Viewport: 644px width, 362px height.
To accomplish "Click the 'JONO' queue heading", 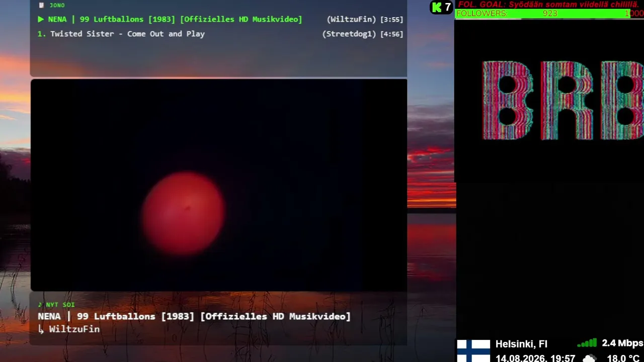I will pos(57,5).
